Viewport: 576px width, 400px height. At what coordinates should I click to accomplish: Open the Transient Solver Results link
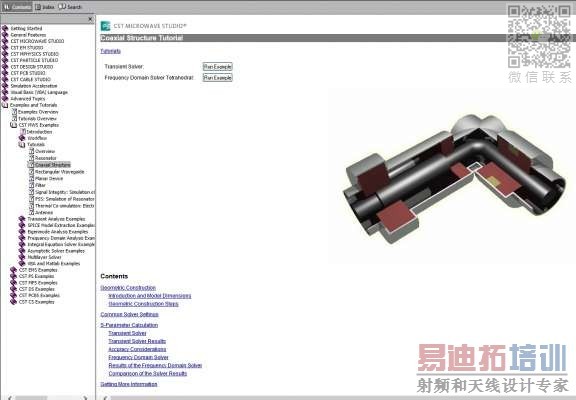137,341
